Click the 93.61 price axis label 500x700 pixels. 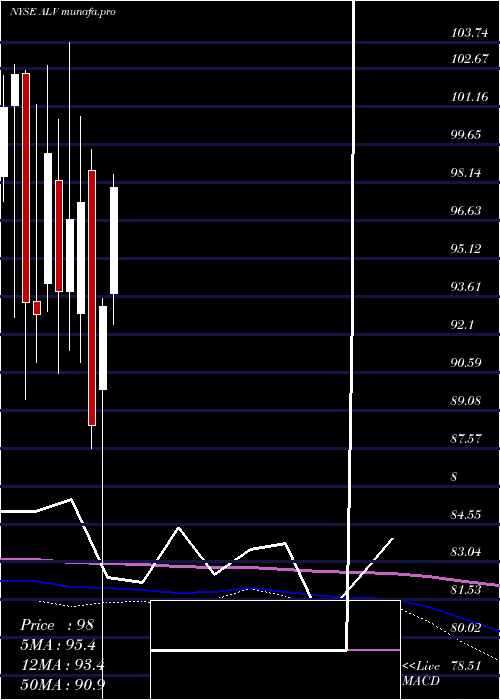(466, 286)
